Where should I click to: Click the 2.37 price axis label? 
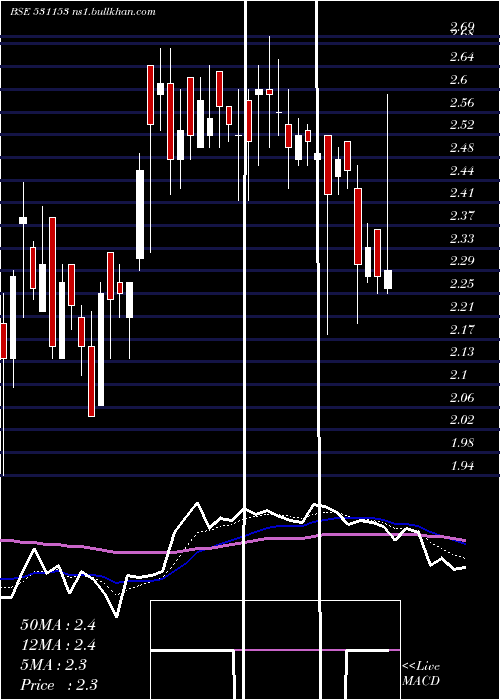[x=461, y=216]
